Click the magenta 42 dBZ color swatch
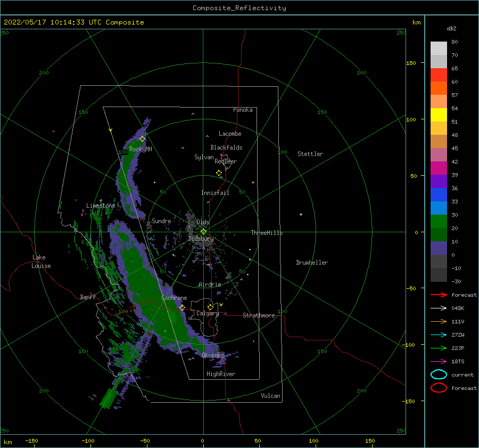Viewport: 479px width, 448px height. [439, 168]
